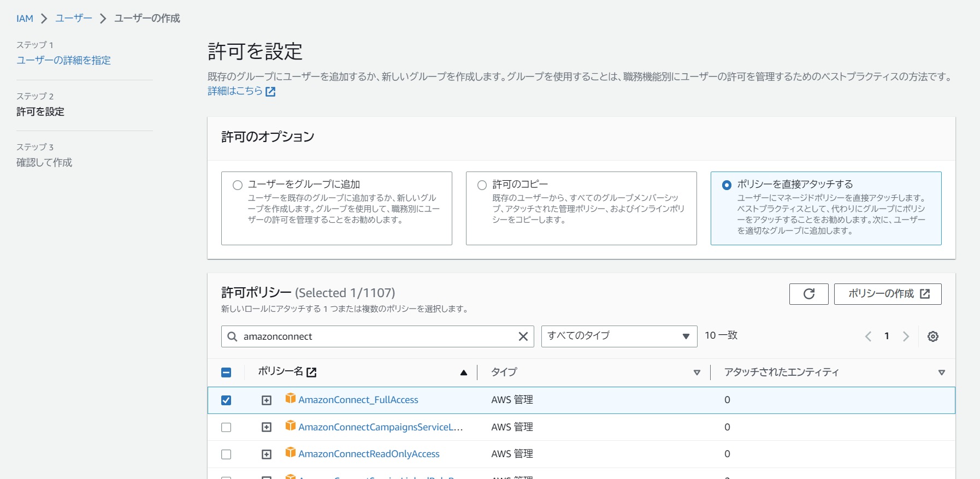Image resolution: width=980 pixels, height=479 pixels.
Task: Sort ascending by ポリシー名 arrow
Action: coord(464,372)
